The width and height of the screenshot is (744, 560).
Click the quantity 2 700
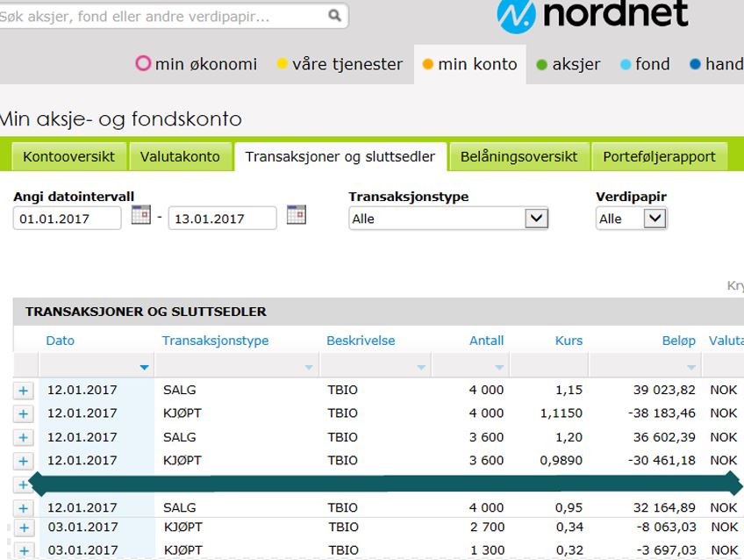487,528
